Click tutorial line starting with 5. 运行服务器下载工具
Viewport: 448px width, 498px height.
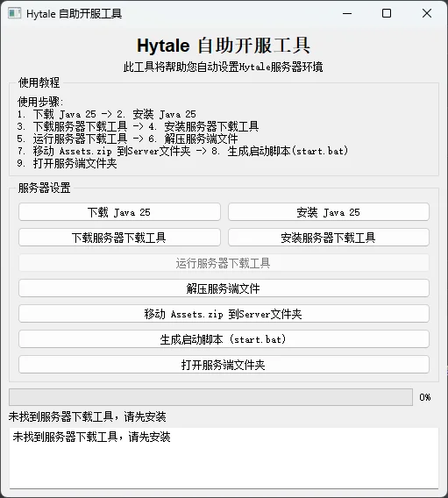pyautogui.click(x=128, y=139)
